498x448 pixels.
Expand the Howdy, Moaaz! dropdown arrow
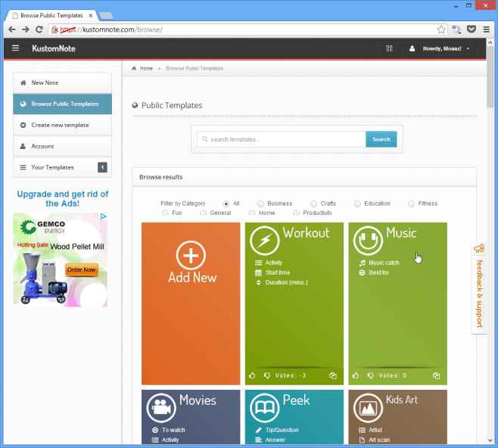[468, 49]
